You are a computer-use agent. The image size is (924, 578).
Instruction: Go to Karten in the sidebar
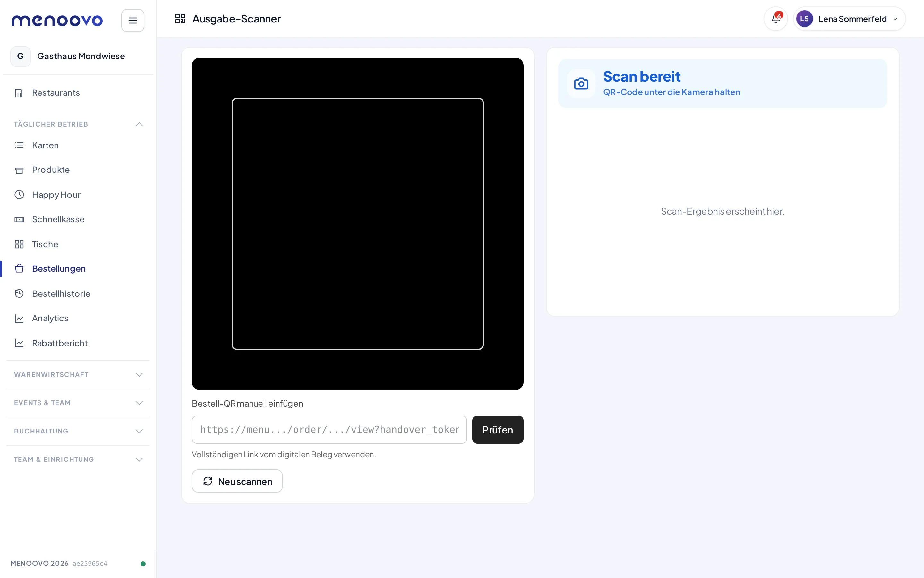tap(78, 145)
